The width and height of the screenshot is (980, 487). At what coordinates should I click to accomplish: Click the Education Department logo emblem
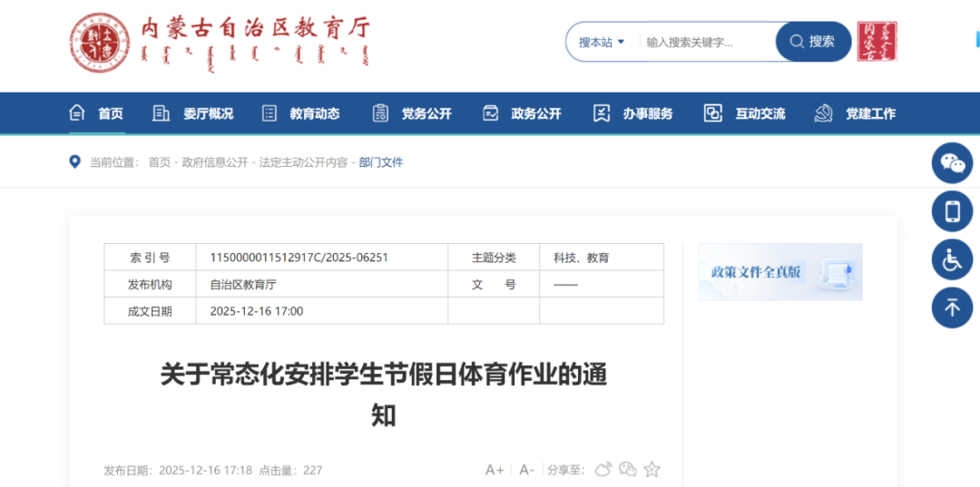(100, 43)
